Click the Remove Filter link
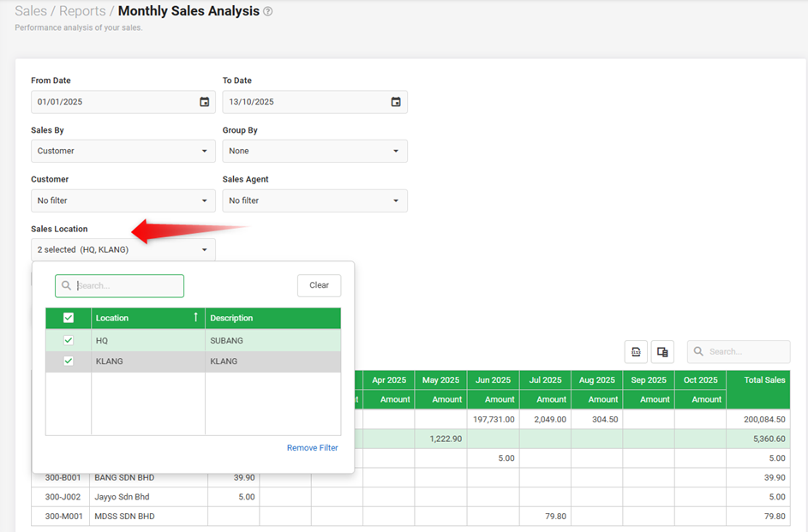 (312, 447)
